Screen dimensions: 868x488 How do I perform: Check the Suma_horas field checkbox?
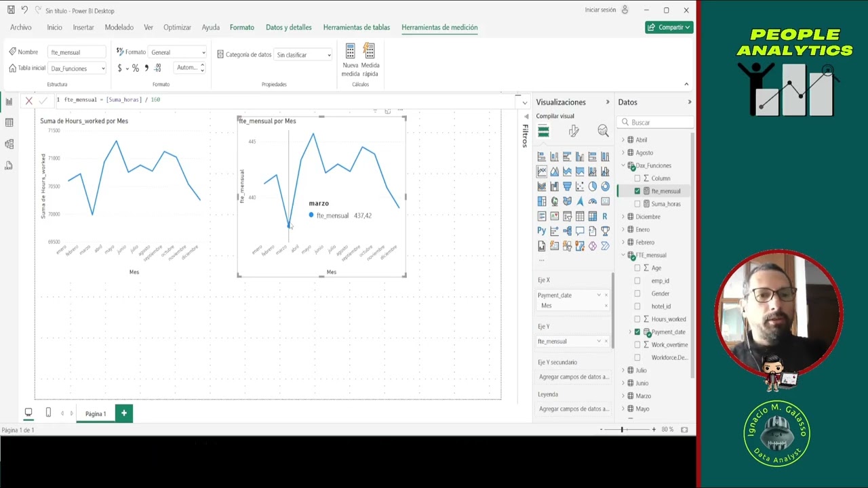click(637, 204)
